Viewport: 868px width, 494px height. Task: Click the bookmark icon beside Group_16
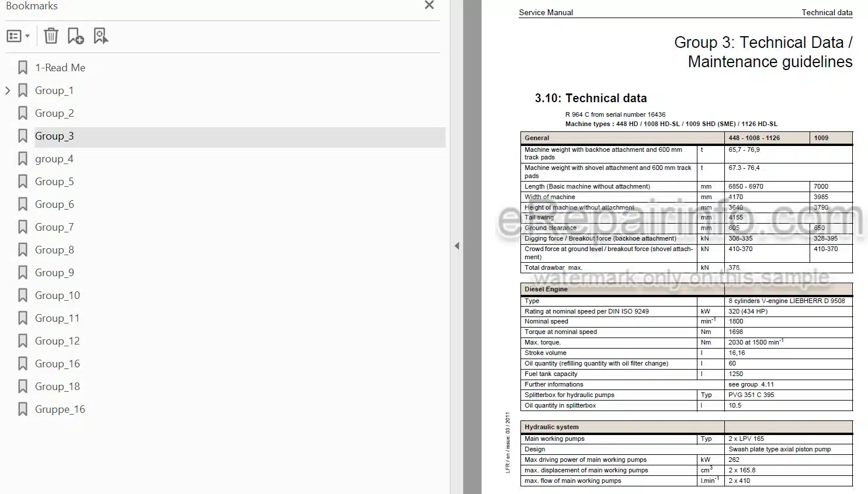[x=23, y=364]
